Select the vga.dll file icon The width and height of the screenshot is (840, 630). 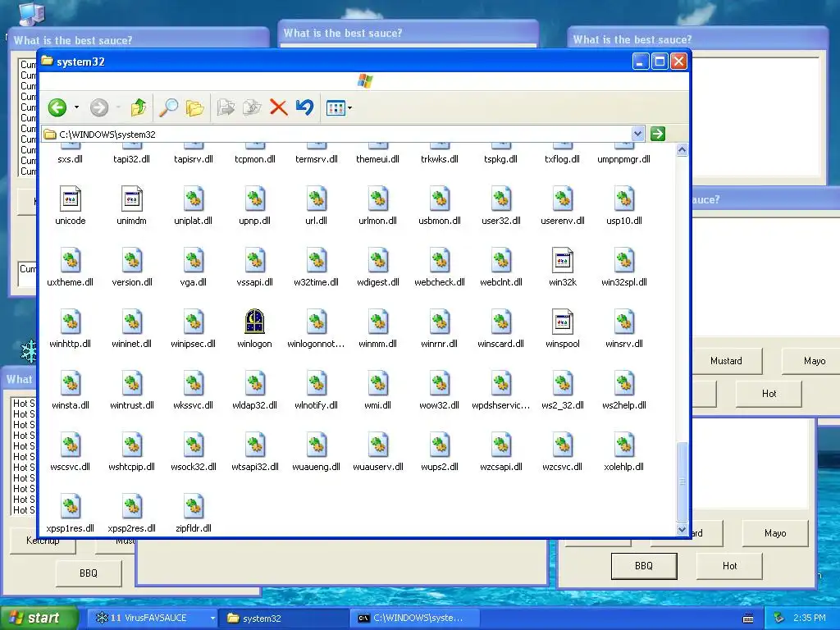point(194,260)
